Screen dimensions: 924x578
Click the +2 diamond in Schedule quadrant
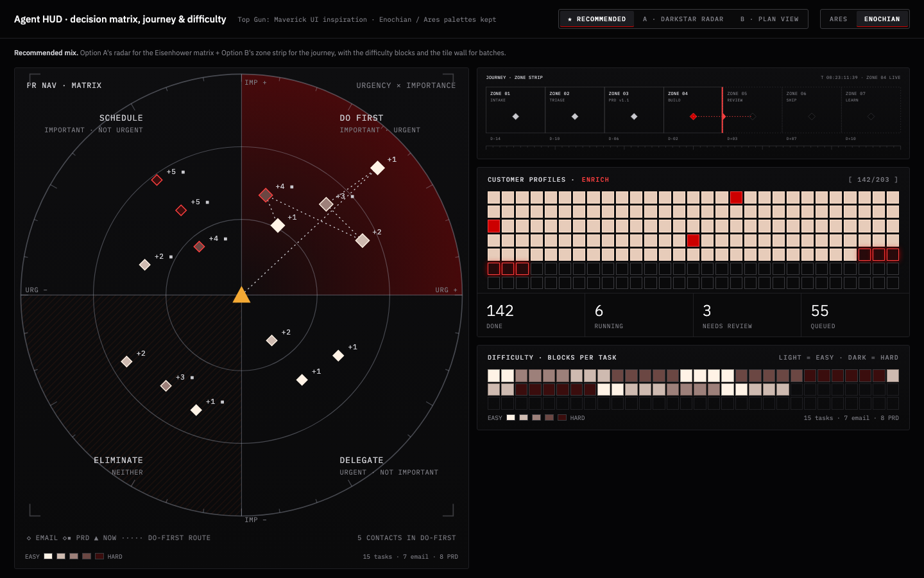145,265
